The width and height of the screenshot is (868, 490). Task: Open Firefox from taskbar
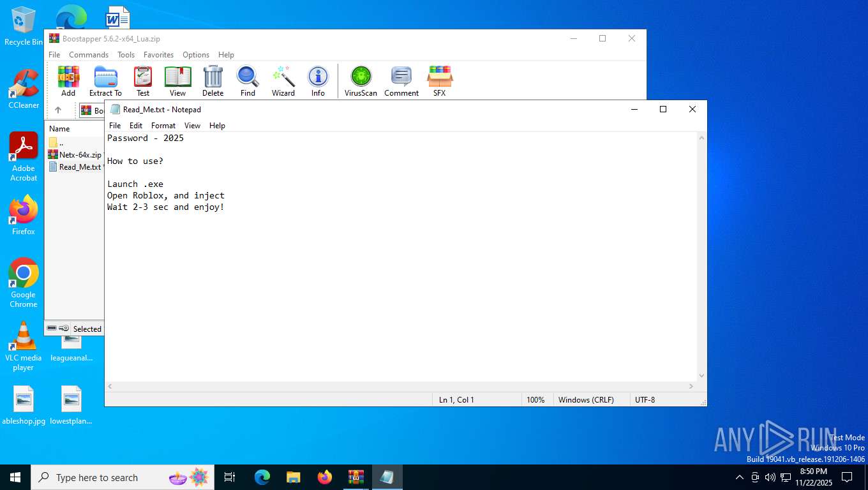(325, 477)
